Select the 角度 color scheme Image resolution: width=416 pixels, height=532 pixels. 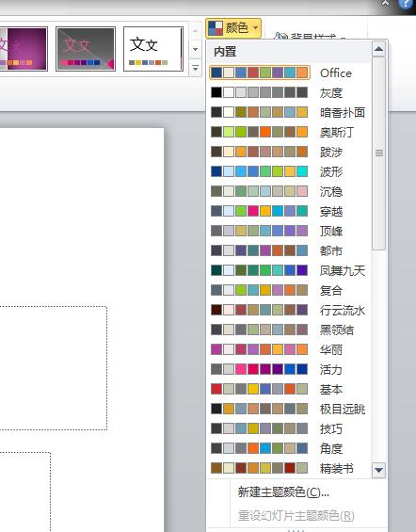pos(289,448)
